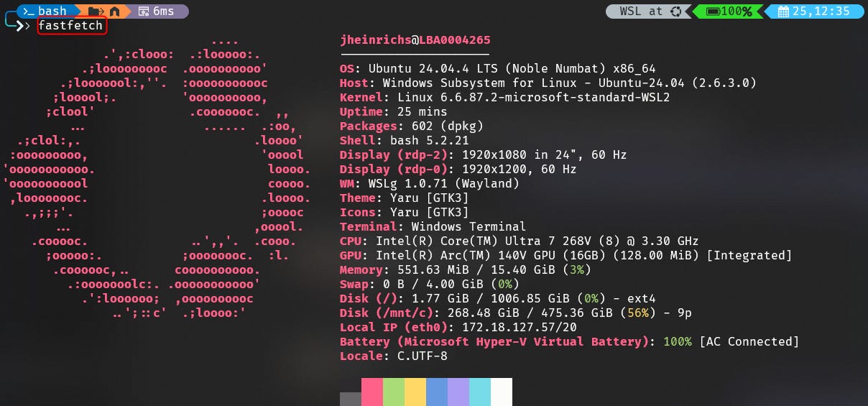Click the CPU Intel Core Ultra 7 line

519,241
